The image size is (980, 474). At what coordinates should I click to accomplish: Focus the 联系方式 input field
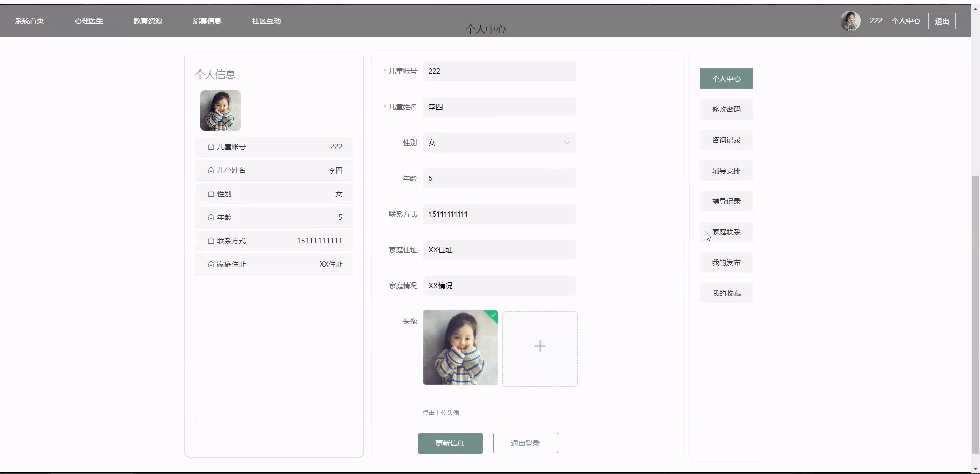click(499, 214)
